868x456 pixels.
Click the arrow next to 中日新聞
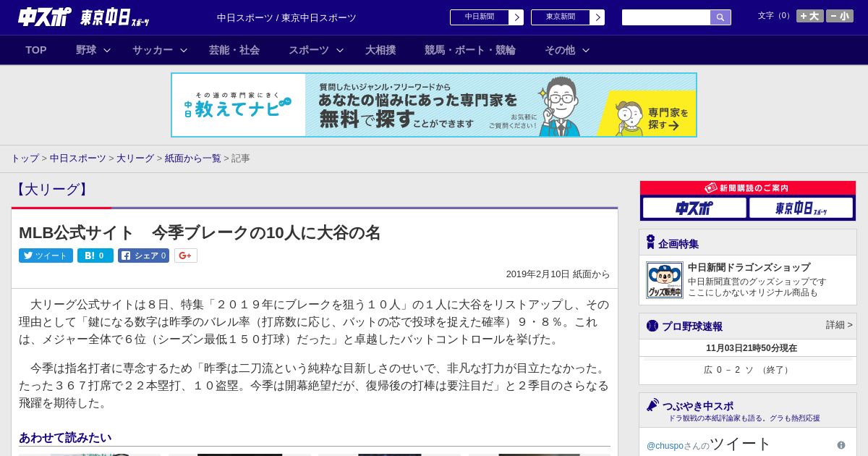516,17
